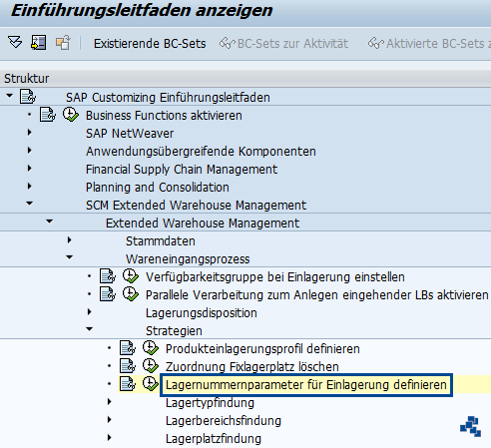Click Anwendungsübergreifende Komponenten text

point(201,152)
